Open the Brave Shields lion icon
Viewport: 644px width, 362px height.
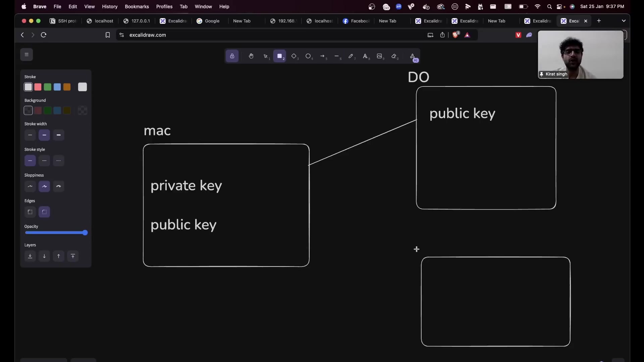pos(456,35)
